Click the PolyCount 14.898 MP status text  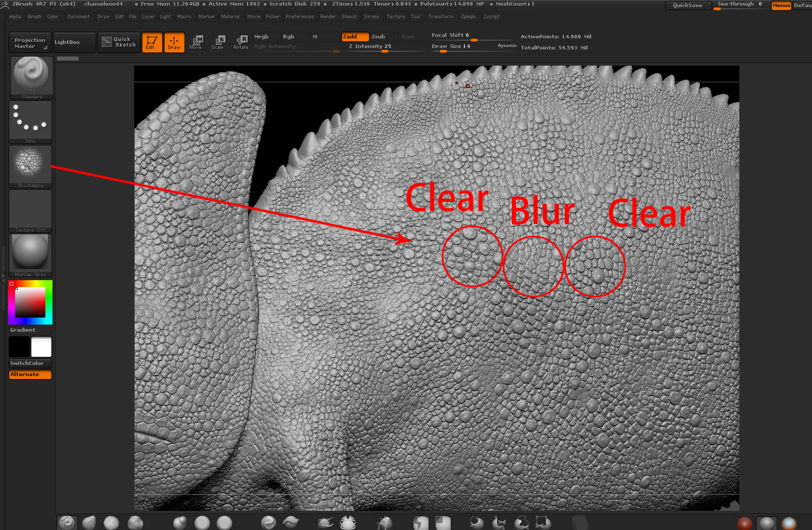(x=452, y=4)
